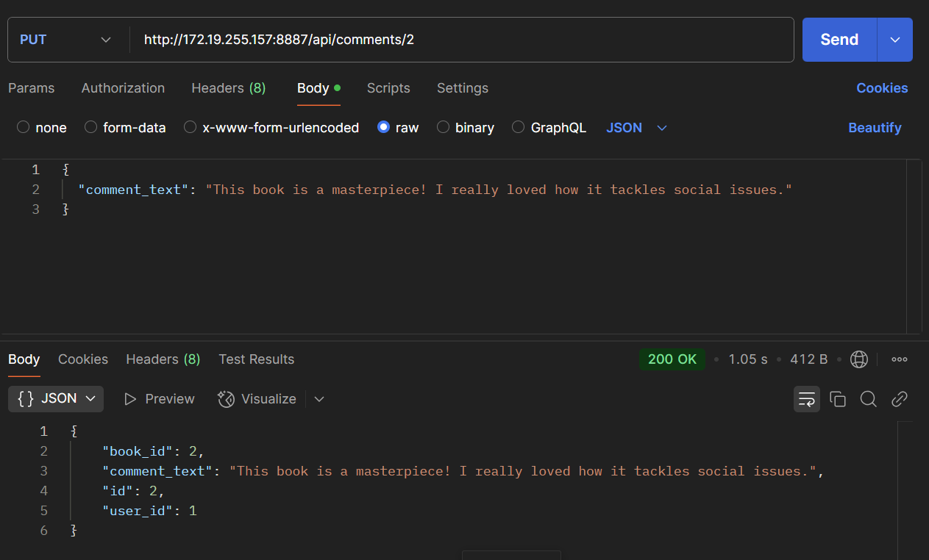Open the Visualize response view
Screen dimensions: 929x560
(x=257, y=399)
